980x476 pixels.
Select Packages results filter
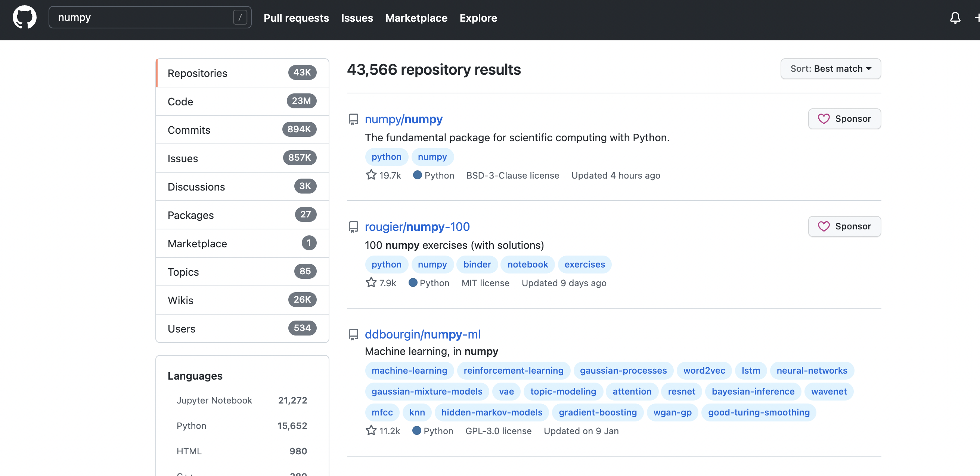242,215
